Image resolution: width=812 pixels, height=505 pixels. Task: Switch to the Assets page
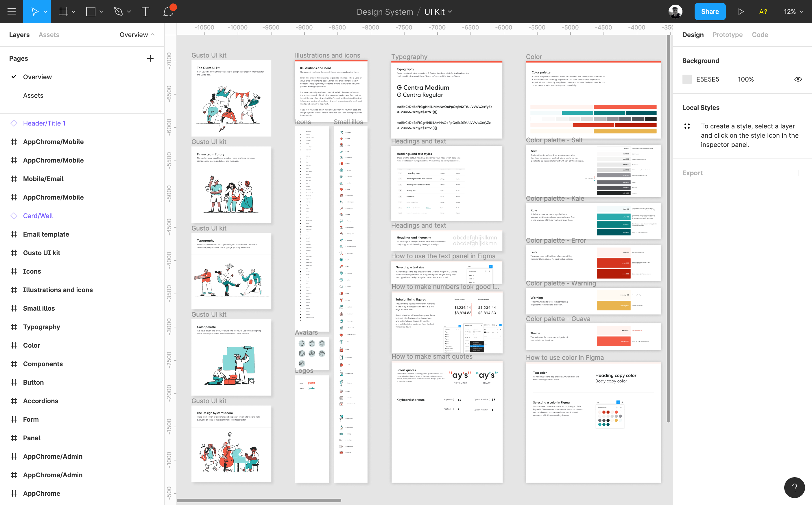pyautogui.click(x=33, y=95)
